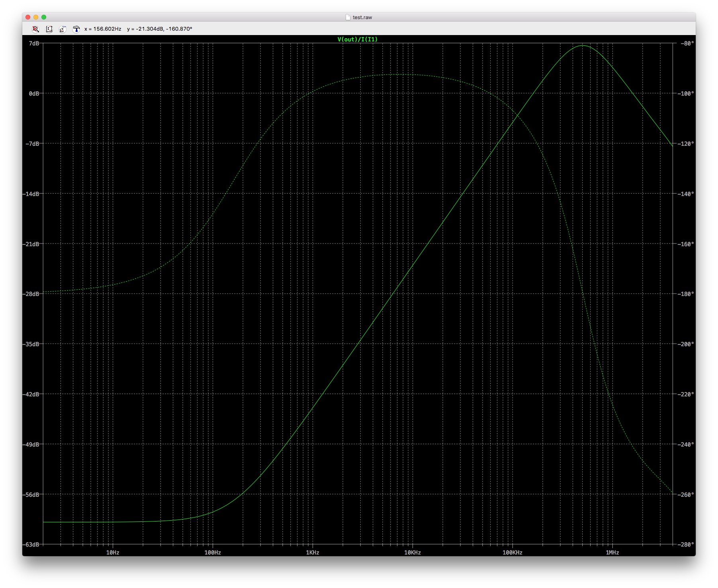
Task: Click the 100Hz frequency axis label
Action: [213, 553]
